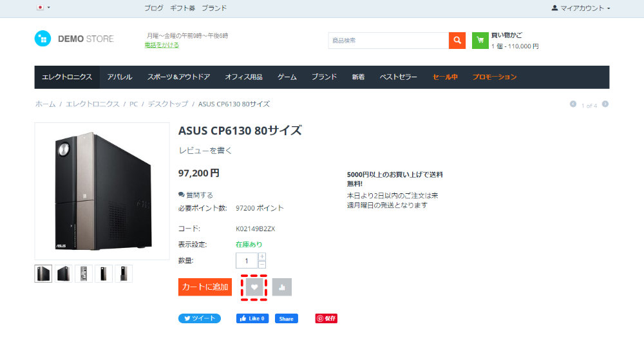Open アパレル menu category

click(120, 77)
